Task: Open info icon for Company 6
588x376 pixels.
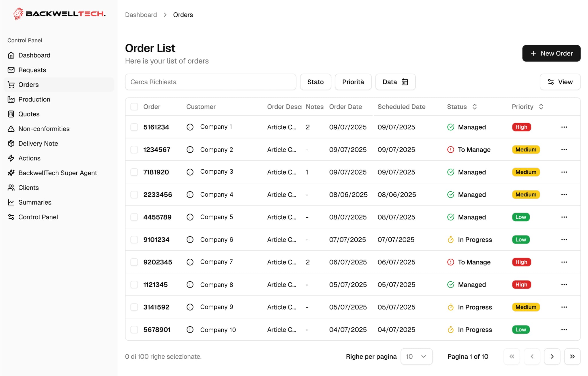Action: click(x=190, y=239)
